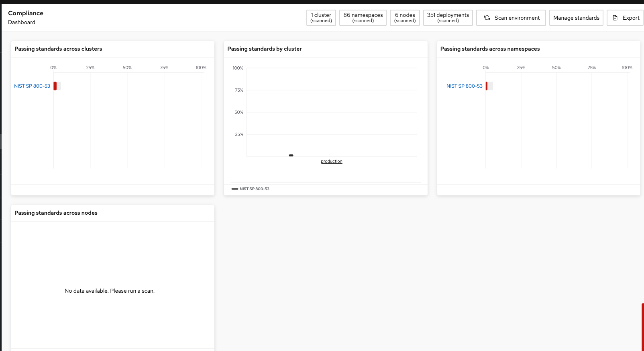Viewport: 644px width, 351px height.
Task: Click 100% label on by-cluster chart axis
Action: pos(238,68)
